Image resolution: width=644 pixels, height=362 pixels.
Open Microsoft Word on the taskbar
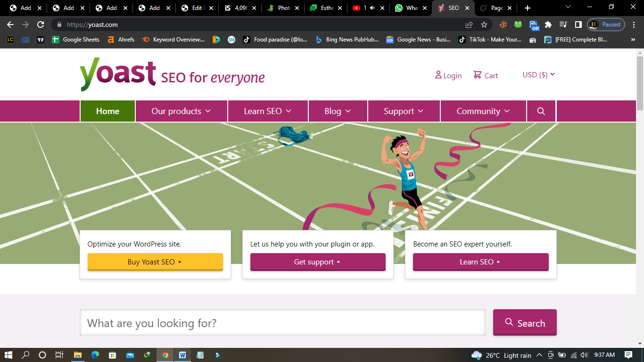point(182,355)
